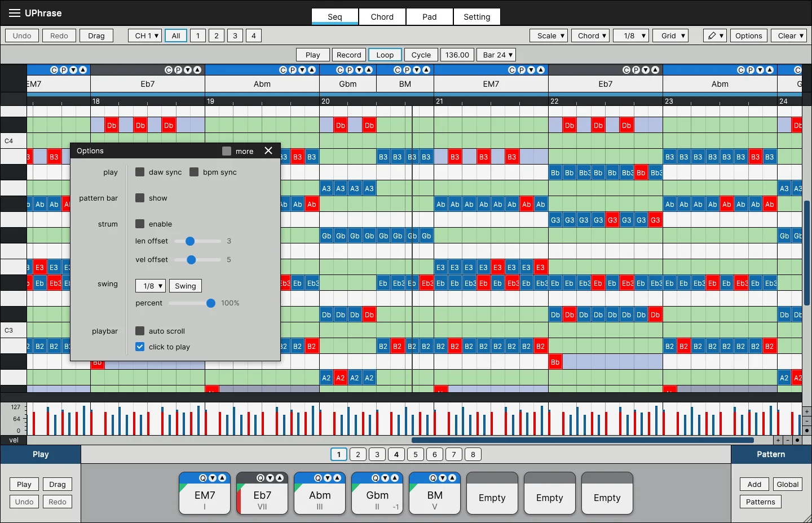This screenshot has width=812, height=523.
Task: Click the C icon above Eb7 bar 18
Action: pos(169,70)
